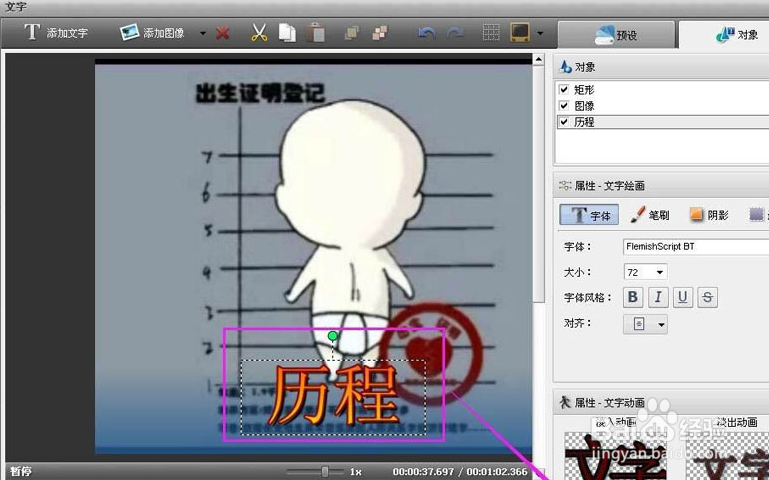Select the 历程 text on the canvas

pyautogui.click(x=333, y=396)
